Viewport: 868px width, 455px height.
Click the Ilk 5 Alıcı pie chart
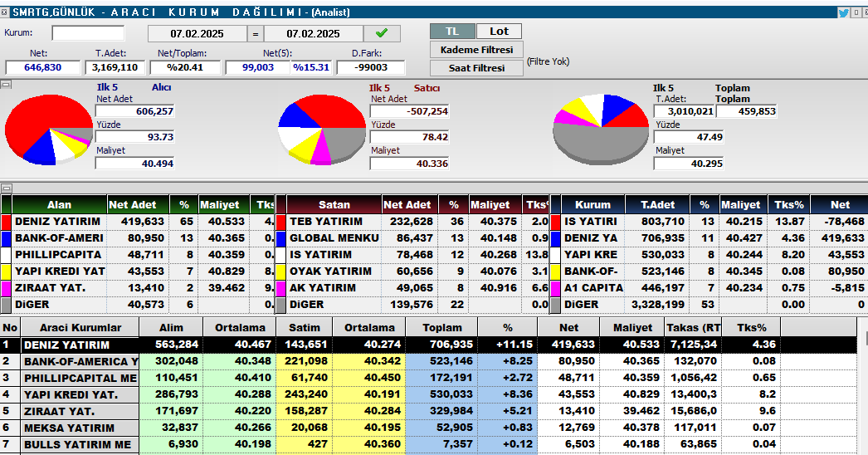pos(49,131)
